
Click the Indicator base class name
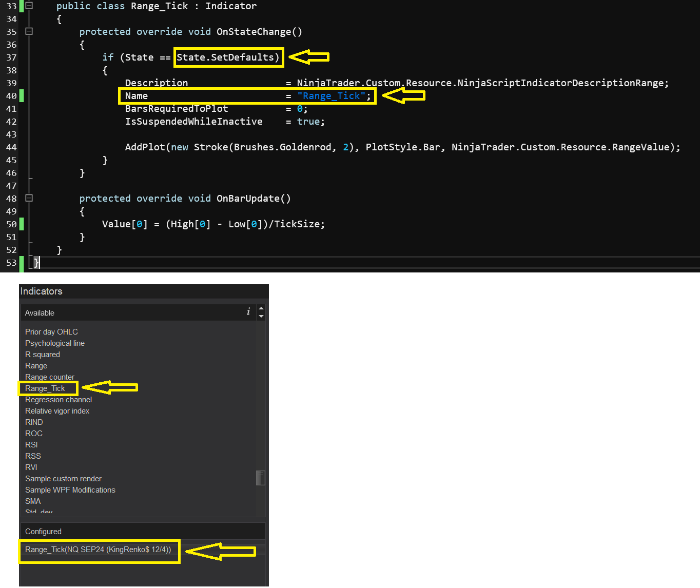click(x=231, y=6)
